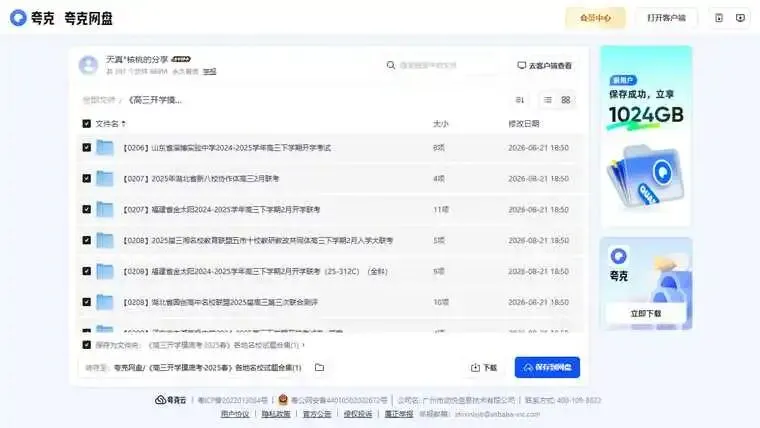
Task: Click folder icon of 【0206】山东省 row
Action: coord(104,147)
